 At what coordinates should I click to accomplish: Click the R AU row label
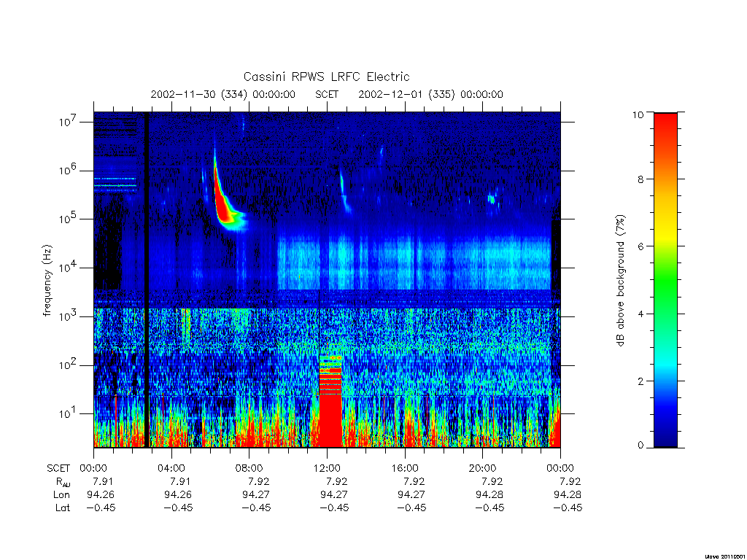[x=63, y=482]
